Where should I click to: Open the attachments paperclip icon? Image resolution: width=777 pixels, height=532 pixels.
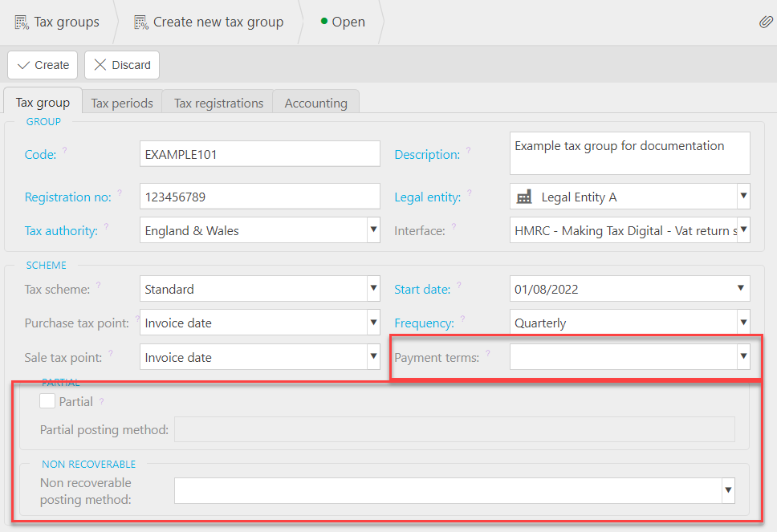766,22
